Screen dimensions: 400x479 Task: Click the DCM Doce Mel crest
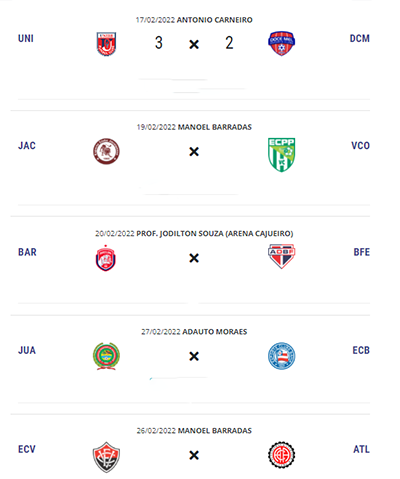coord(282,44)
